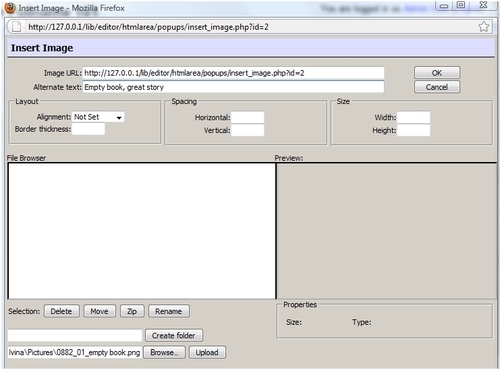The width and height of the screenshot is (500, 370).
Task: Click the 'Properties' group title
Action: click(300, 305)
